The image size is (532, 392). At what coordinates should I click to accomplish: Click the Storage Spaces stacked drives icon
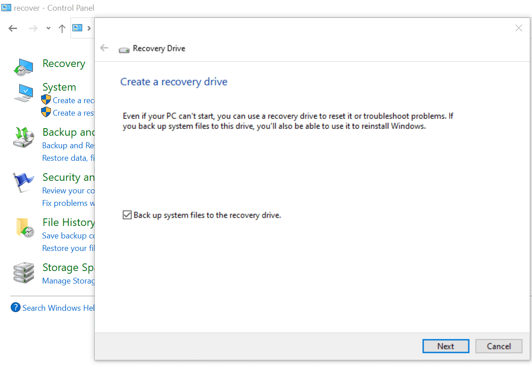coord(23,273)
